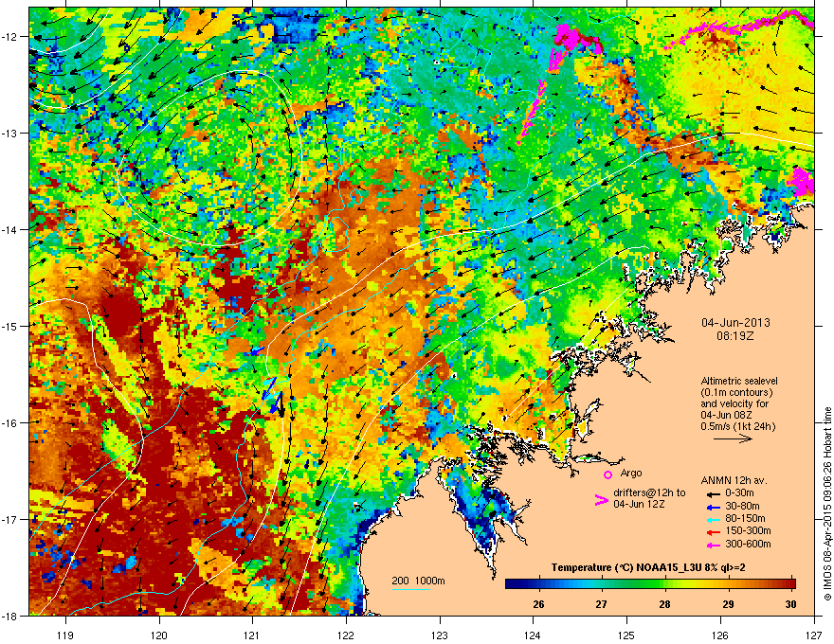834x644 pixels.
Task: Click the 'ANMN 12h av.' heading
Action: [x=734, y=480]
